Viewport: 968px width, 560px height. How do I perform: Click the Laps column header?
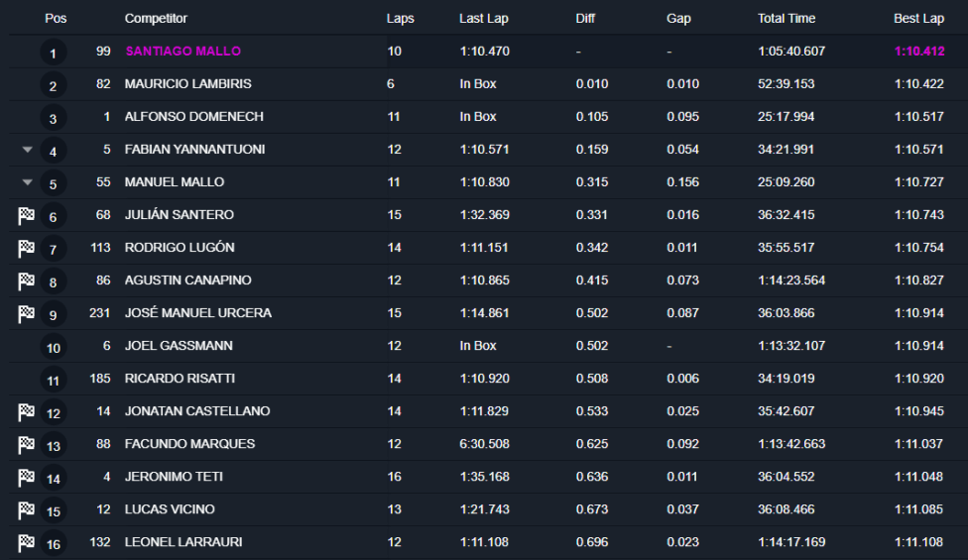click(401, 19)
